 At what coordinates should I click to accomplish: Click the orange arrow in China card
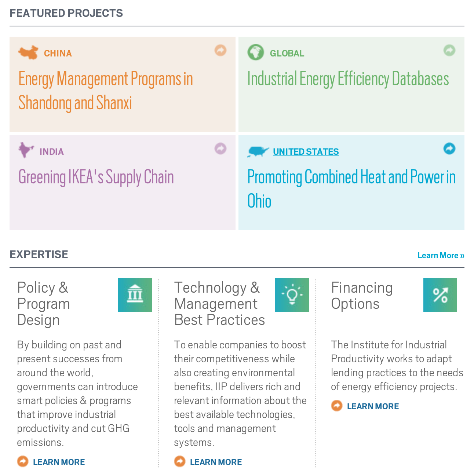(x=220, y=50)
